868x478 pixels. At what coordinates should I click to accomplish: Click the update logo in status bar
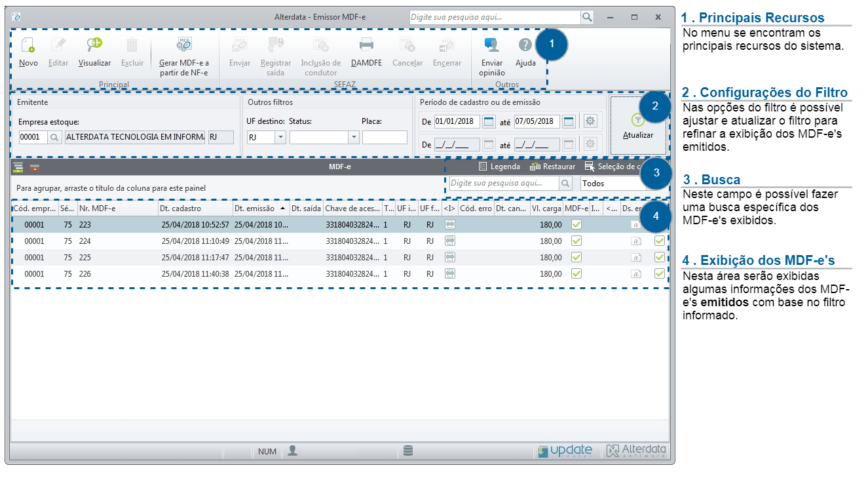coord(565,450)
